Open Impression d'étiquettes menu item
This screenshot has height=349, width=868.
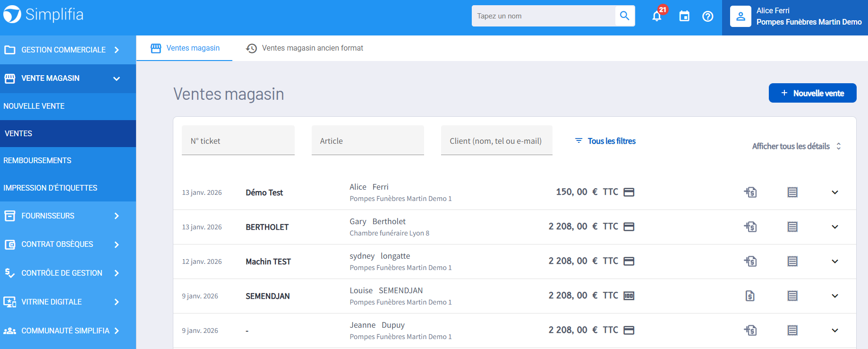50,188
